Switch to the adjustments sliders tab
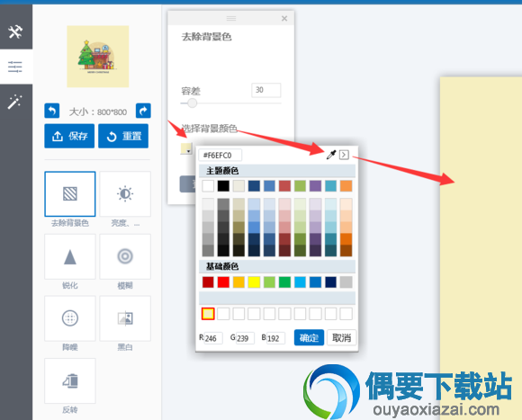The width and height of the screenshot is (522, 420). click(15, 67)
